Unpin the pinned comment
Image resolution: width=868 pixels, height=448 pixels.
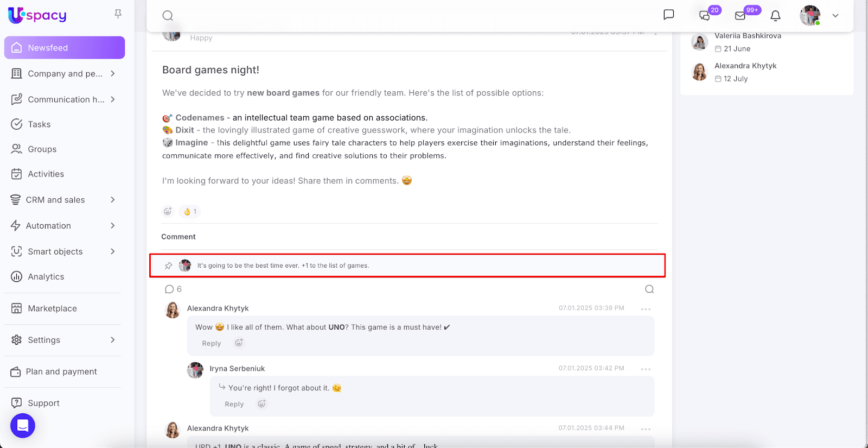pos(169,266)
